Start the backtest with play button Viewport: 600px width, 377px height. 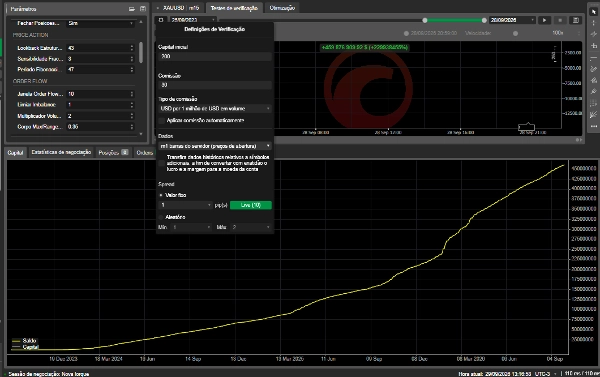point(544,20)
